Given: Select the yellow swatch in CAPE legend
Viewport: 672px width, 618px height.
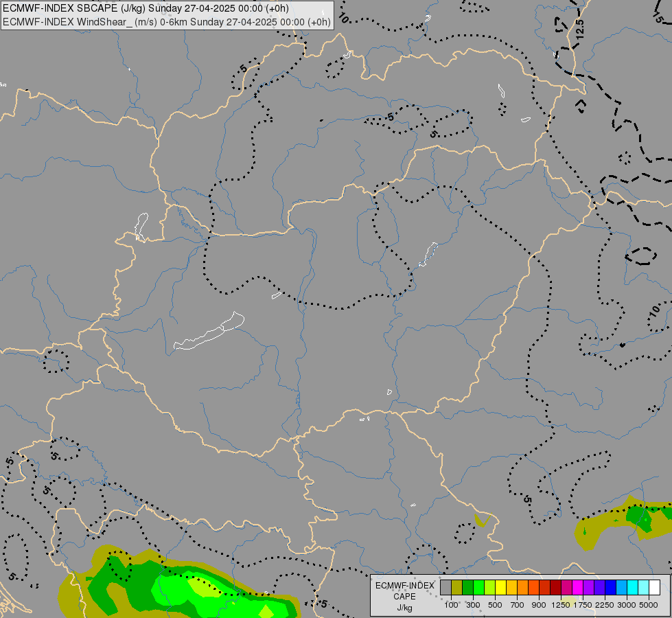Looking at the screenshot, I should (500, 588).
